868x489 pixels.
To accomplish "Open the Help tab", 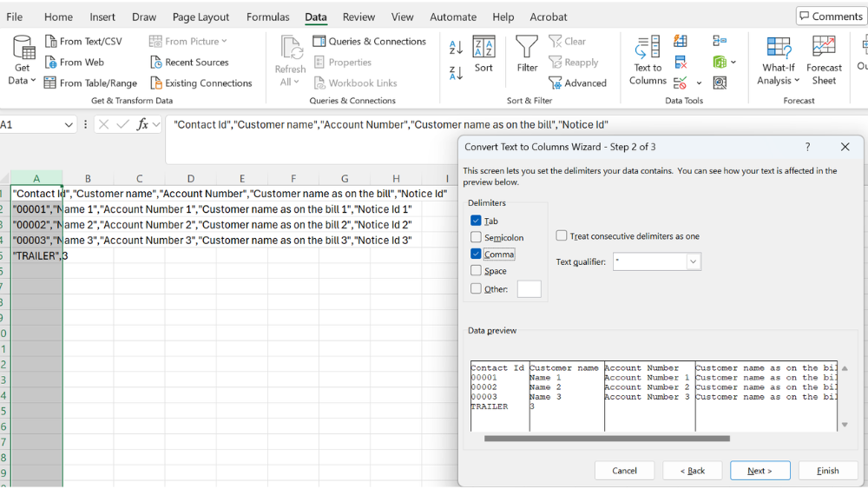I will (503, 17).
